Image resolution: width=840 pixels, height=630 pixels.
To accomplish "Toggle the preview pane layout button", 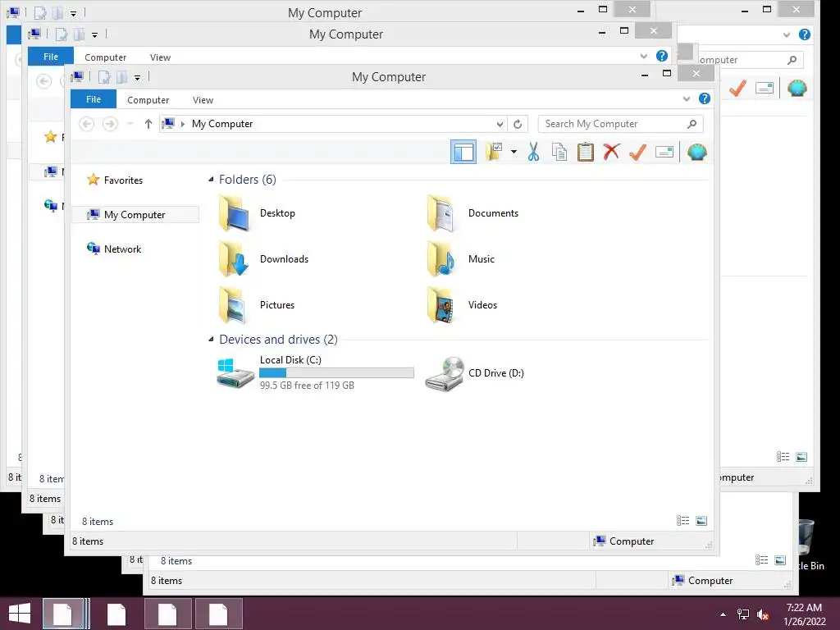I will click(x=463, y=152).
